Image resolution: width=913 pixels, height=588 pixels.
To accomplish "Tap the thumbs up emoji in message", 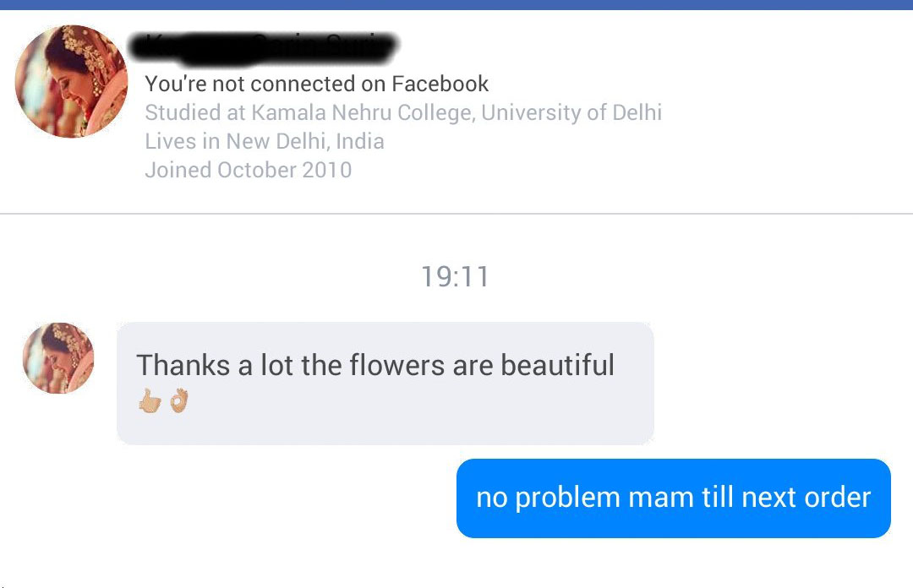I will (150, 402).
